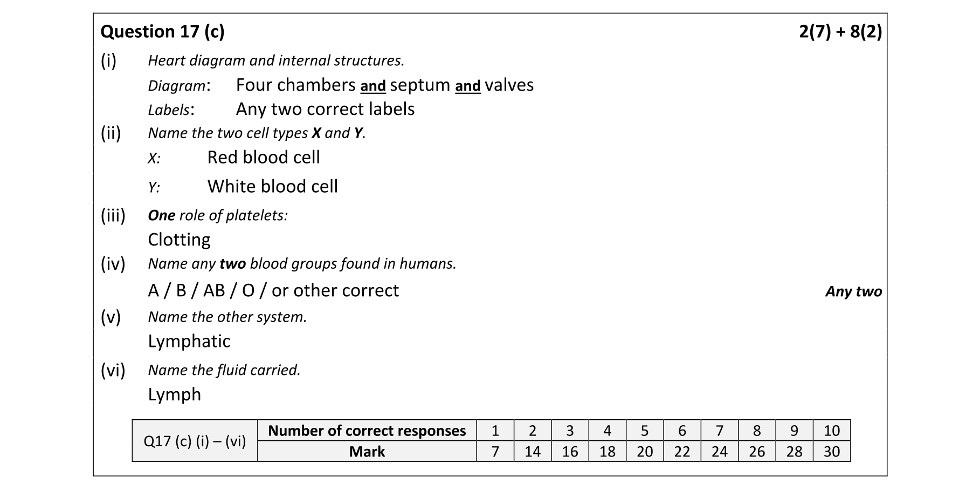Click the blood groups answer line "A / B / AB / O"
980x484 pixels.
273,290
